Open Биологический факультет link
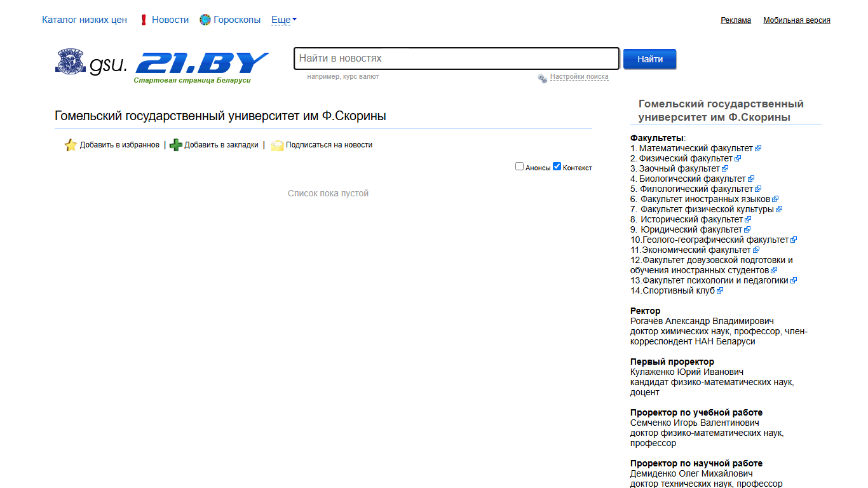Viewport: 868px width, 488px height. click(x=693, y=179)
